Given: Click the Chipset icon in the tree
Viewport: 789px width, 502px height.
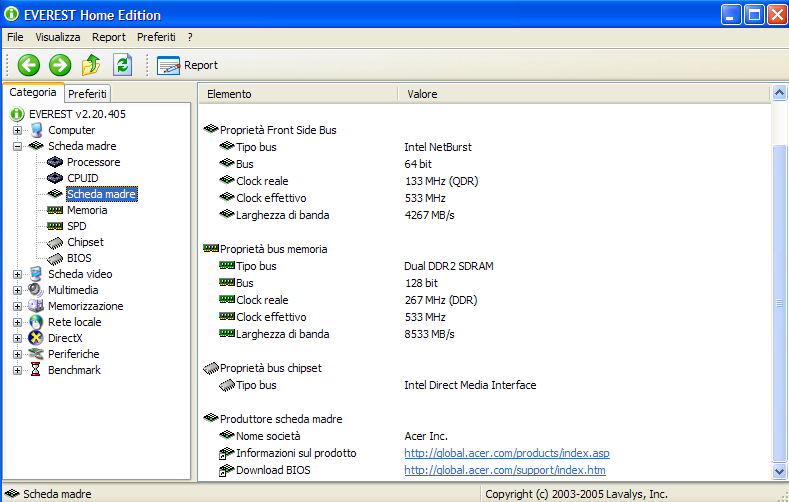Looking at the screenshot, I should (x=54, y=242).
